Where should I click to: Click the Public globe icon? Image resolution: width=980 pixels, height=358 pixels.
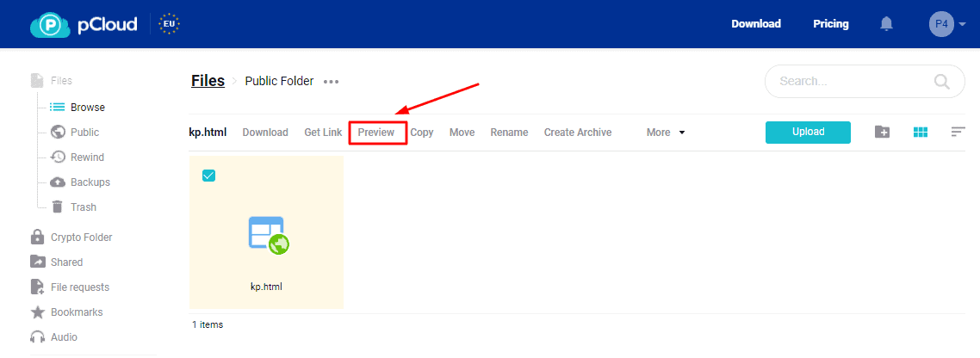58,133
